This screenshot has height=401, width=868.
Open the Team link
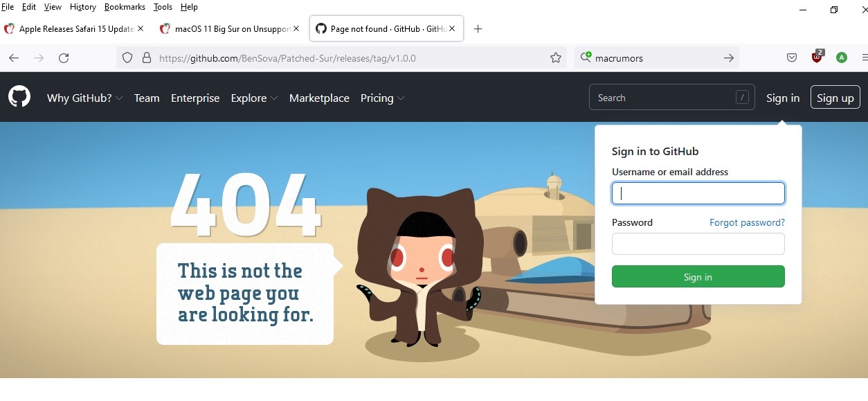147,98
